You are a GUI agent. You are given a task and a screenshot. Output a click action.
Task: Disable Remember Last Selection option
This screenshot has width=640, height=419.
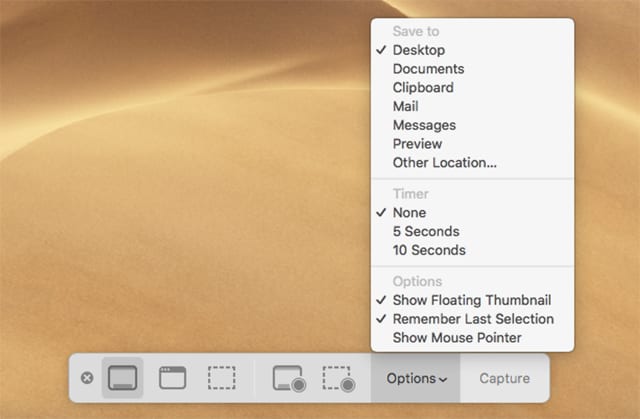[472, 319]
